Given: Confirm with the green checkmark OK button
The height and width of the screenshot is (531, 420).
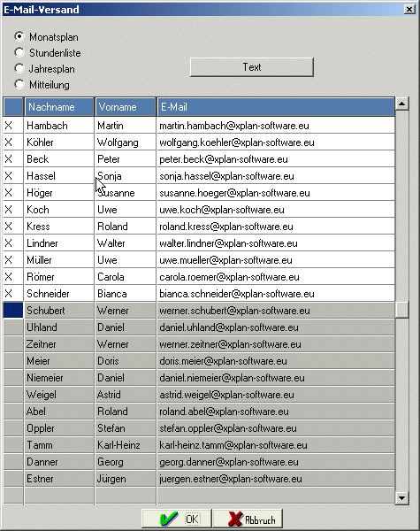Looking at the screenshot, I should [177, 519].
